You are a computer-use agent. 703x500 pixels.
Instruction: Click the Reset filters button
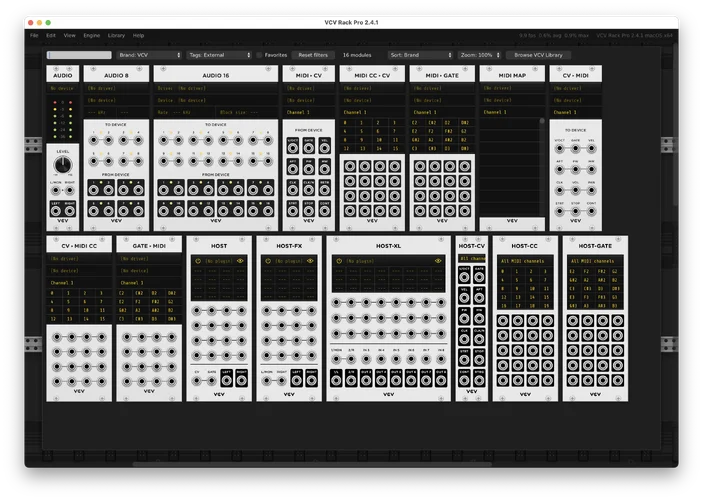(313, 55)
